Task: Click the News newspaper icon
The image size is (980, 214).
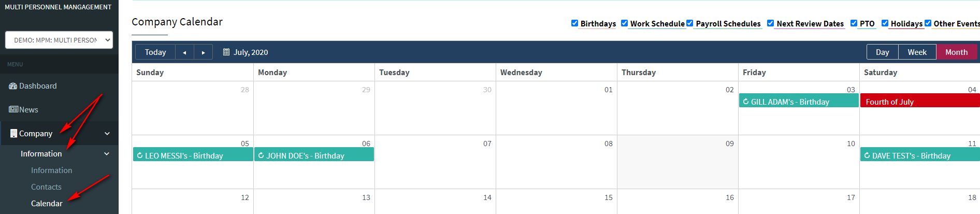Action: click(x=13, y=109)
